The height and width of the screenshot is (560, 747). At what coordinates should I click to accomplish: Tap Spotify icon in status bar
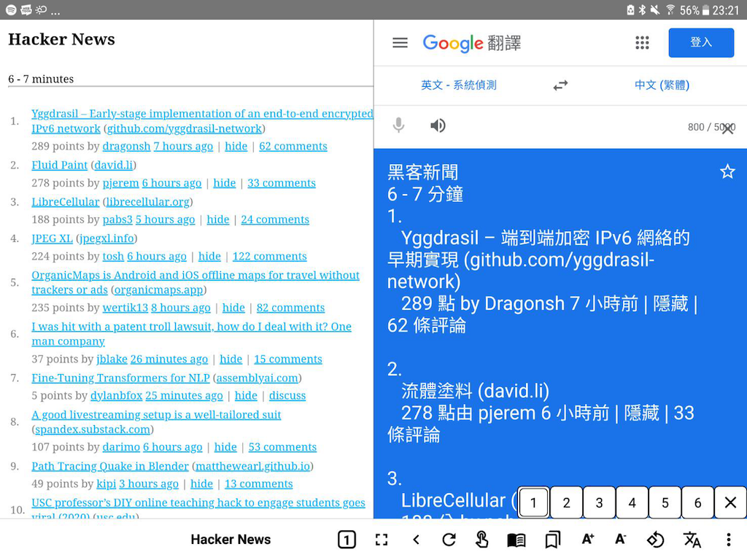11,10
